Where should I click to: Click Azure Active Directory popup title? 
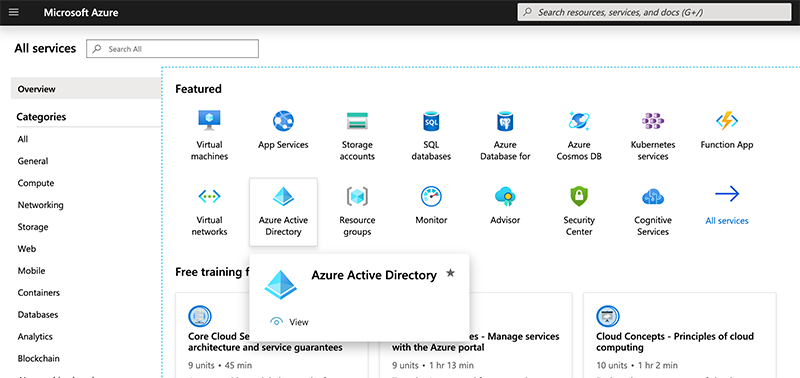[374, 275]
